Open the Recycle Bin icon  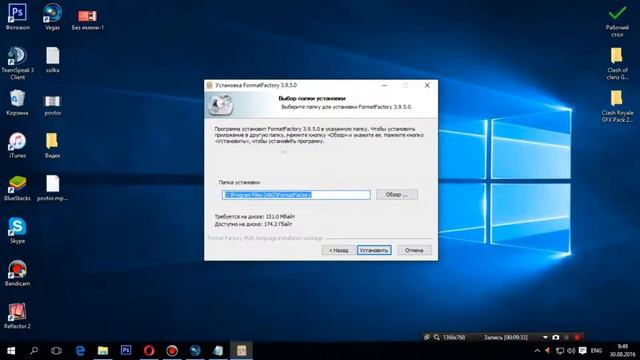coord(17,103)
